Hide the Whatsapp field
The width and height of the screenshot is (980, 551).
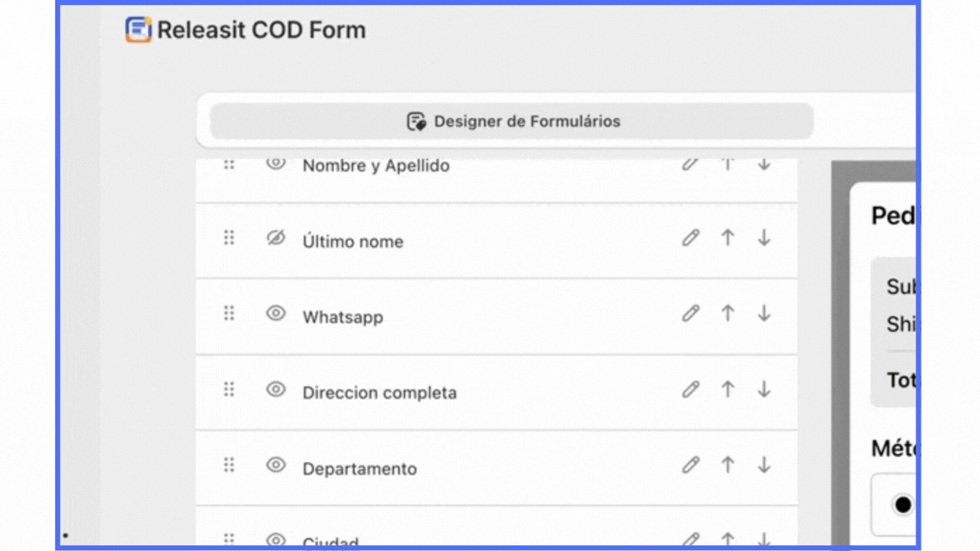[x=276, y=313]
